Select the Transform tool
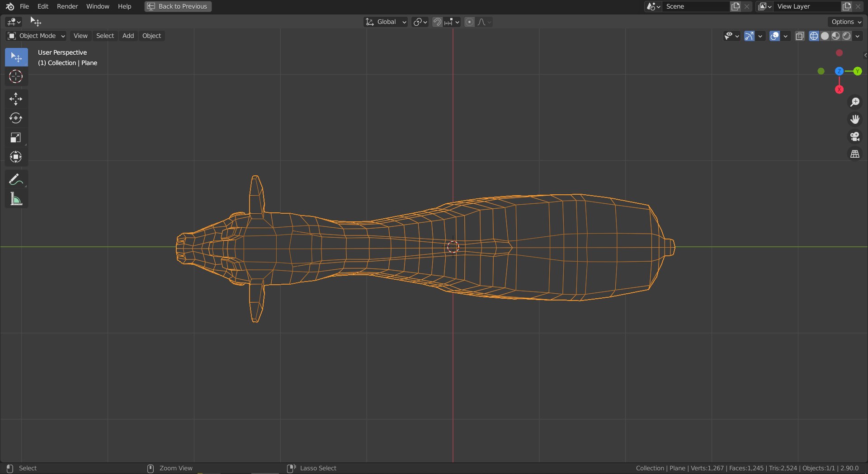 tap(16, 157)
